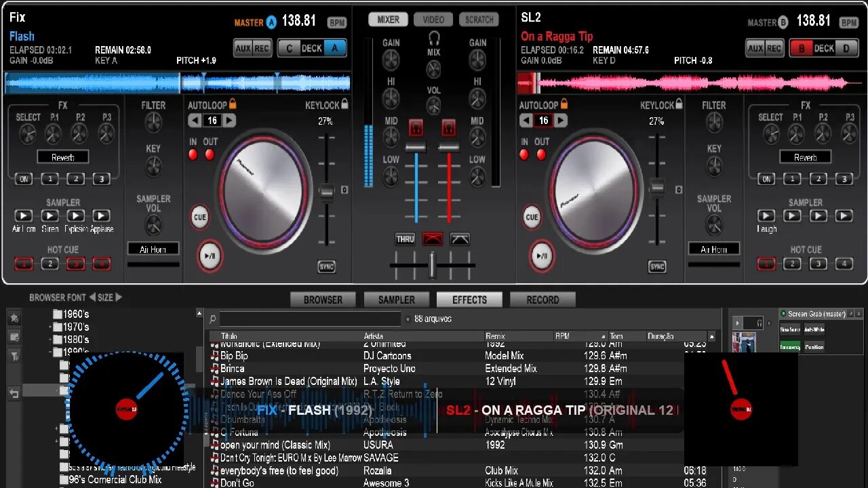
Task: Turn ON the left deck FX
Action: (x=24, y=179)
